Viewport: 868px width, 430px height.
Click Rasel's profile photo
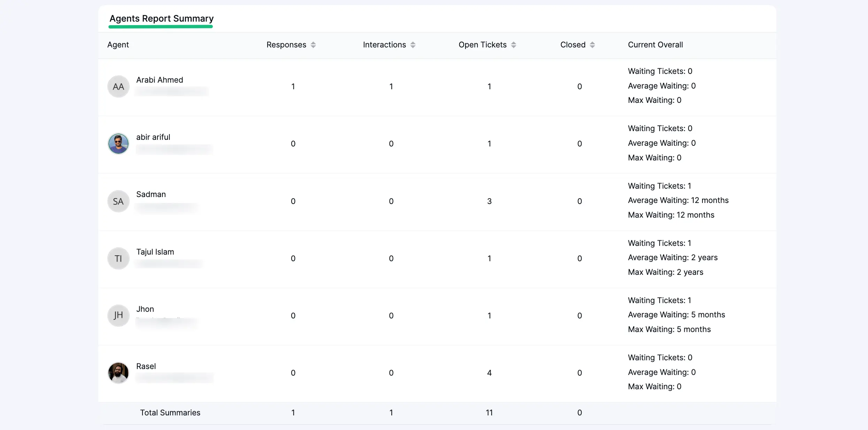[x=118, y=373]
